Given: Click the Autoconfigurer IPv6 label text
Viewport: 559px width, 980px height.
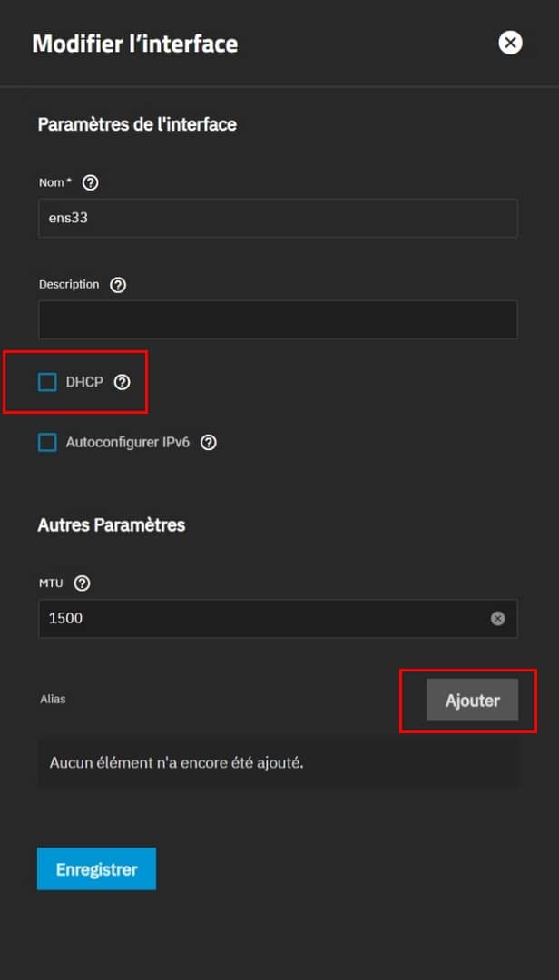Looking at the screenshot, I should (x=127, y=443).
